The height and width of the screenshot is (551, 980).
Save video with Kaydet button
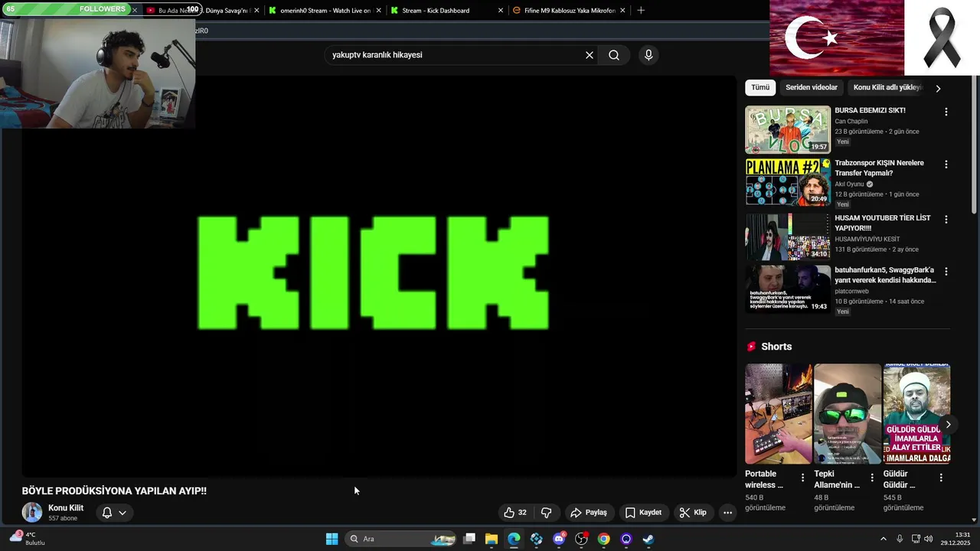click(x=643, y=513)
